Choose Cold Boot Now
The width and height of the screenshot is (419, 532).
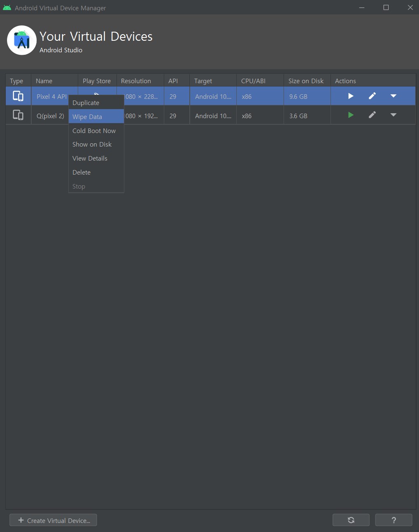pyautogui.click(x=96, y=131)
